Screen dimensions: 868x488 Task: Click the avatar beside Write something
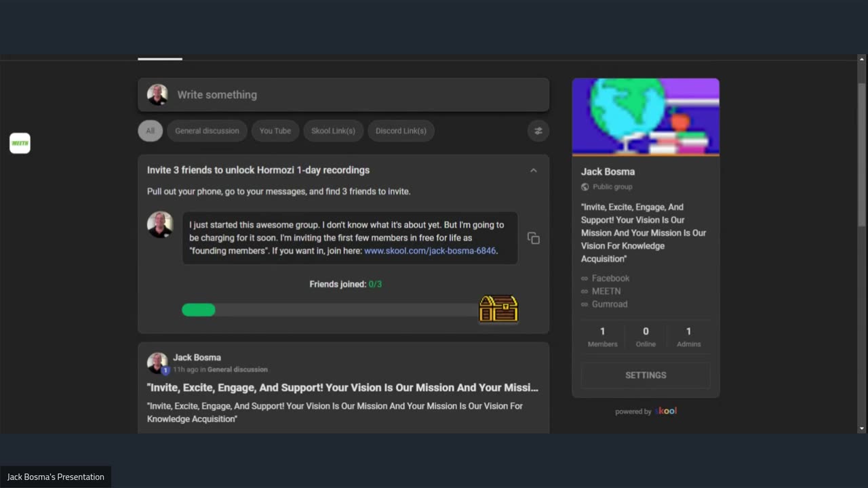(157, 95)
